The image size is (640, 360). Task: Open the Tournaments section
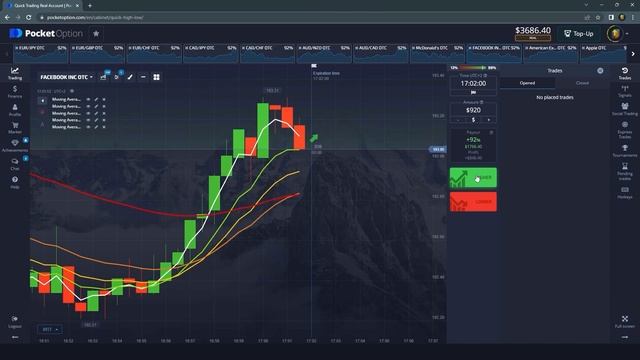tap(624, 151)
